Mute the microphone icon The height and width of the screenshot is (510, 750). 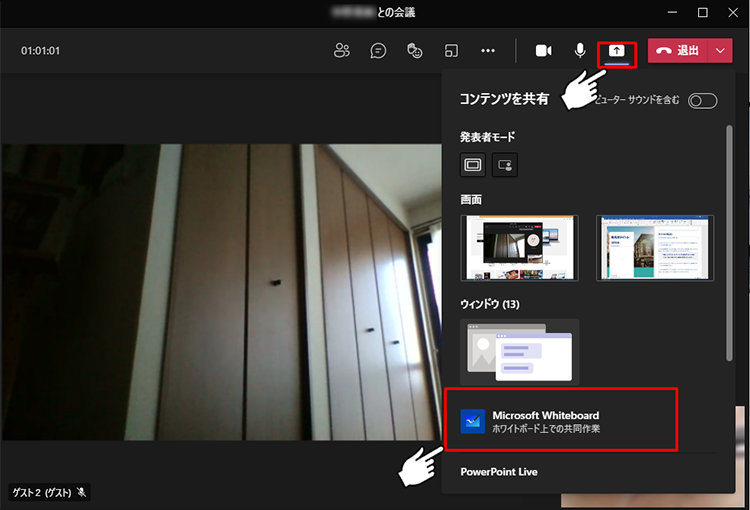click(x=580, y=50)
